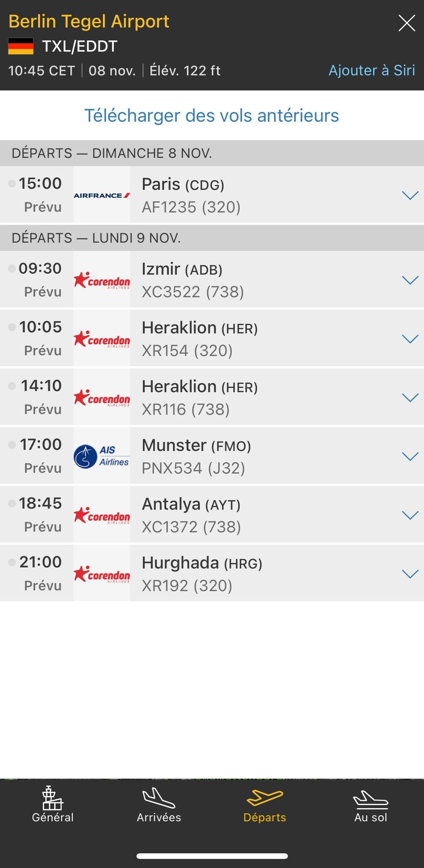Expand the Heraklion XR154 flight row
The image size is (424, 868).
(410, 339)
